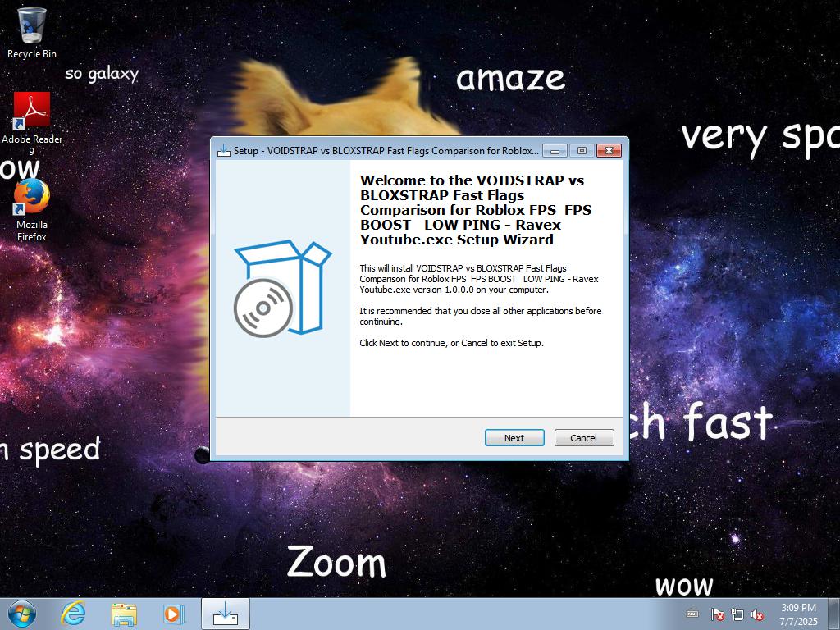Minimize the Setup window
The width and height of the screenshot is (840, 630).
point(555,151)
